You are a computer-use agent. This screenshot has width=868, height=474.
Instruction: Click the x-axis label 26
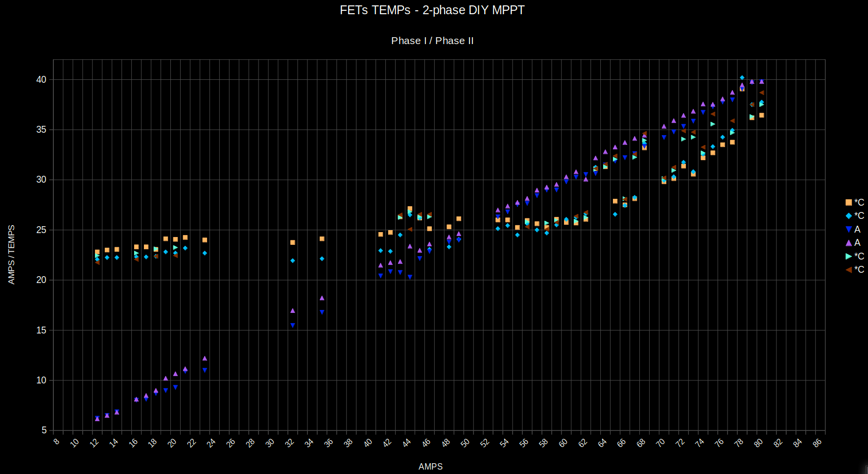point(231,443)
